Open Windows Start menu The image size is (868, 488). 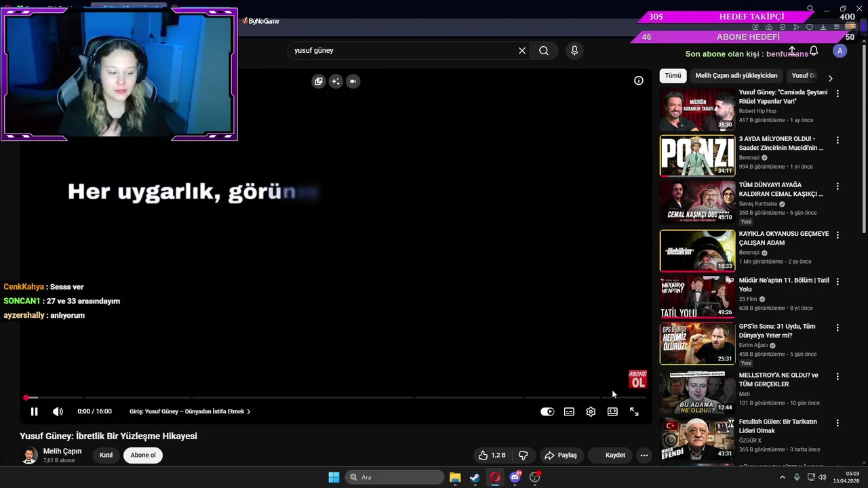click(x=334, y=477)
